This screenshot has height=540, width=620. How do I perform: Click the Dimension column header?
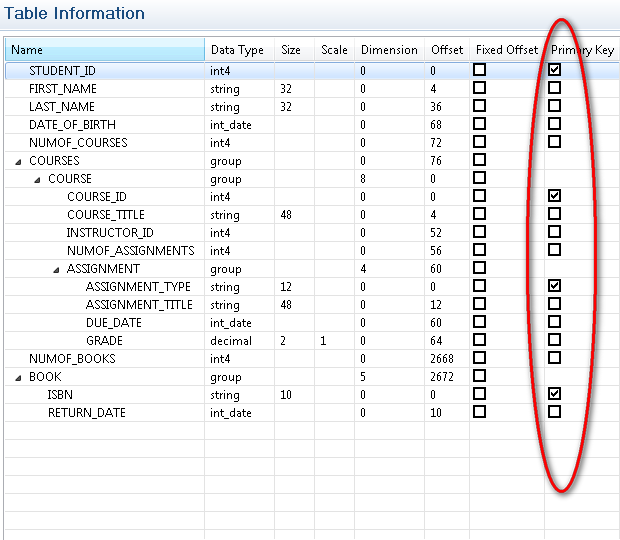click(x=389, y=50)
